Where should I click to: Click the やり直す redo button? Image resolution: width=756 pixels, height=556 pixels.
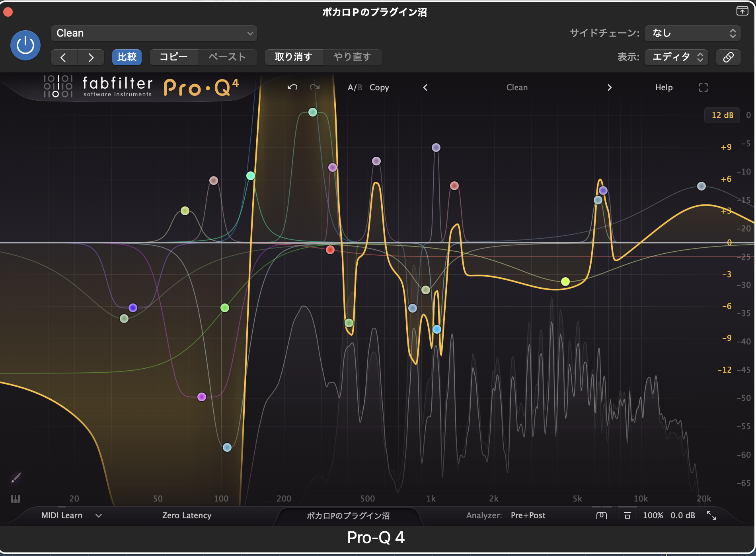tap(352, 57)
